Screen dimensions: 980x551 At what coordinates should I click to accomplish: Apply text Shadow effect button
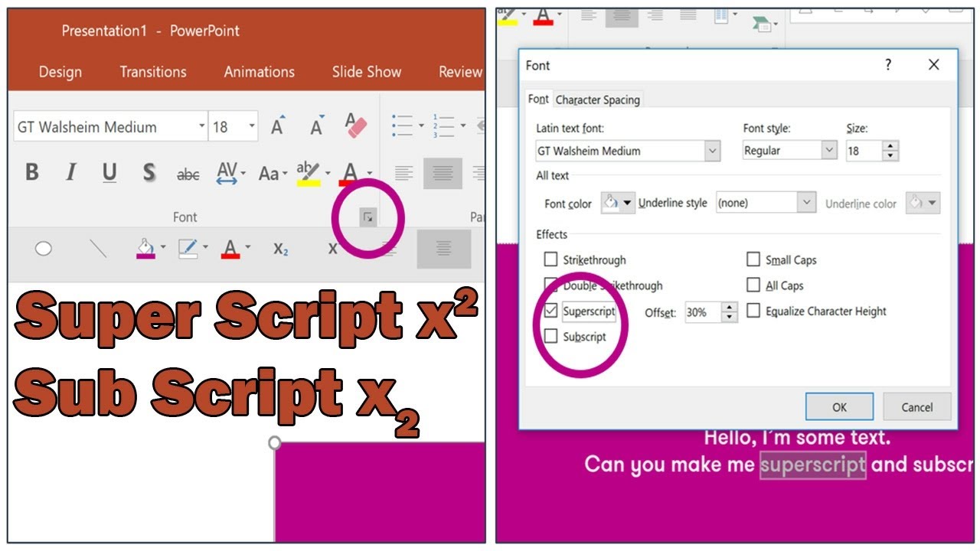[x=149, y=173]
